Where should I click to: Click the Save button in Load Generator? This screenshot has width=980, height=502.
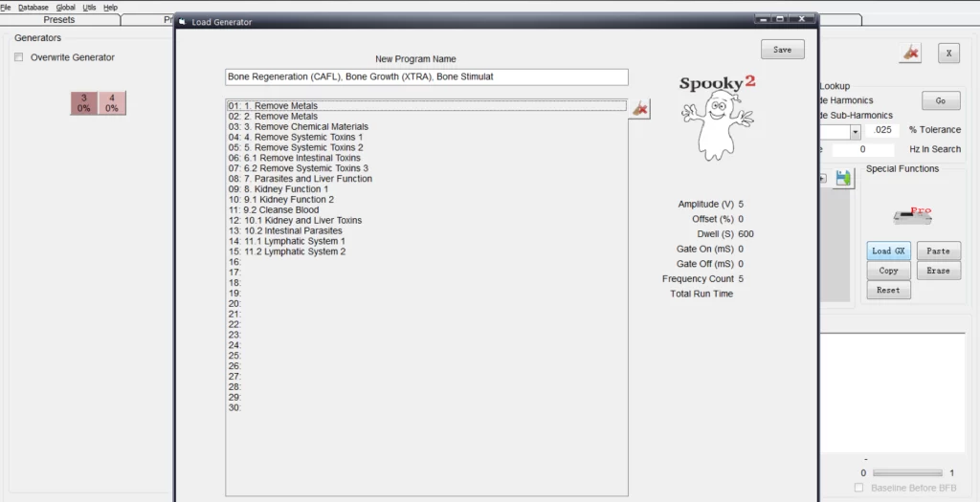(x=782, y=50)
